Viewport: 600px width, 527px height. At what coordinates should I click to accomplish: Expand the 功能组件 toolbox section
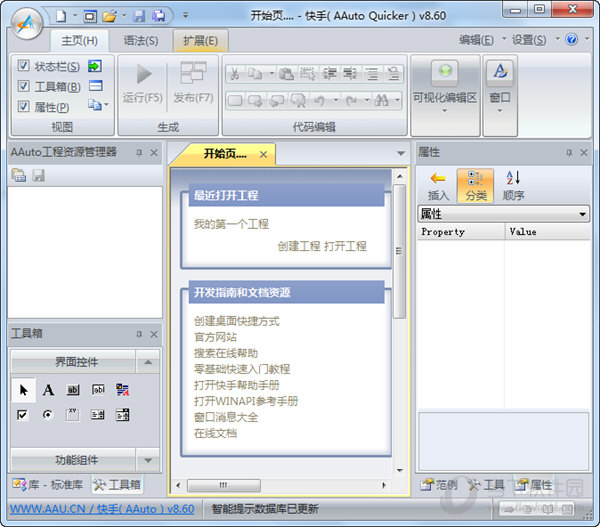(148, 460)
